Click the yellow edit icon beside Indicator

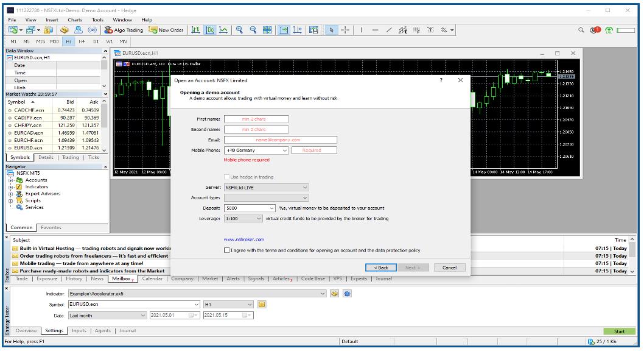(334, 294)
